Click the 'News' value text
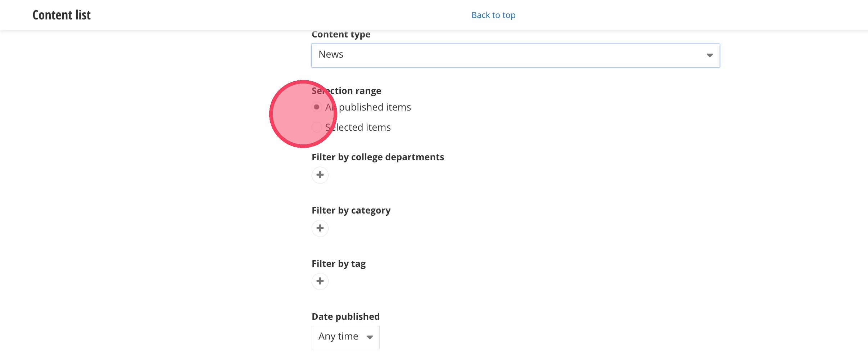 331,54
